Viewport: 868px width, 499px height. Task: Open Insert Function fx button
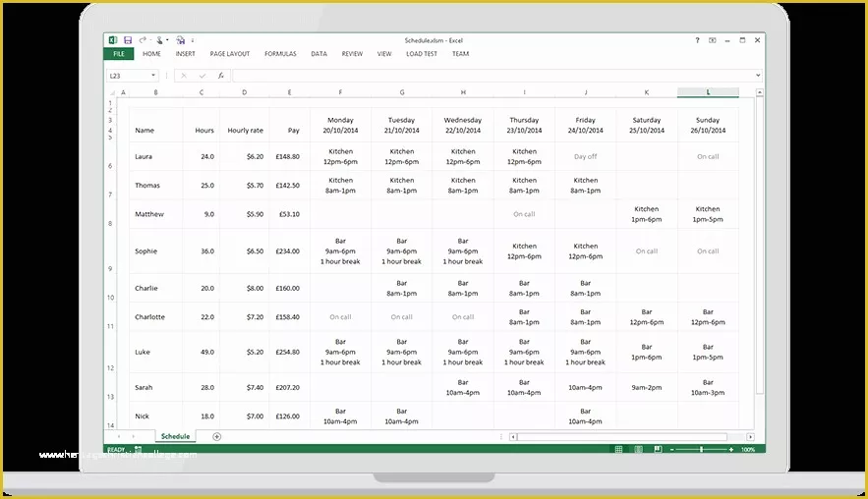click(220, 76)
